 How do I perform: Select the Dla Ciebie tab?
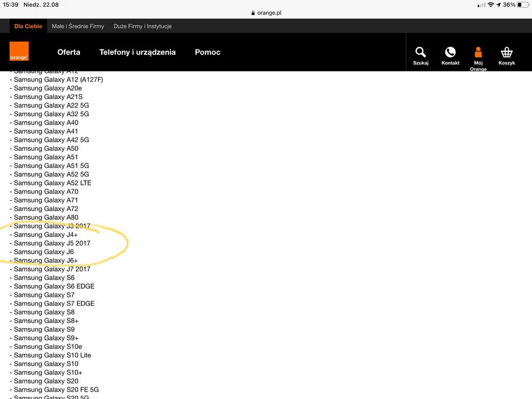[x=28, y=26]
